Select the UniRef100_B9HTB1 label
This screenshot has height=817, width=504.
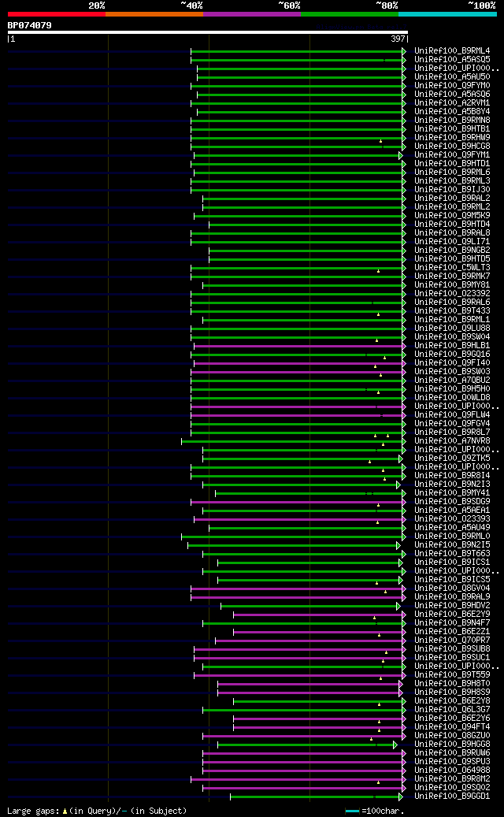[453, 128]
